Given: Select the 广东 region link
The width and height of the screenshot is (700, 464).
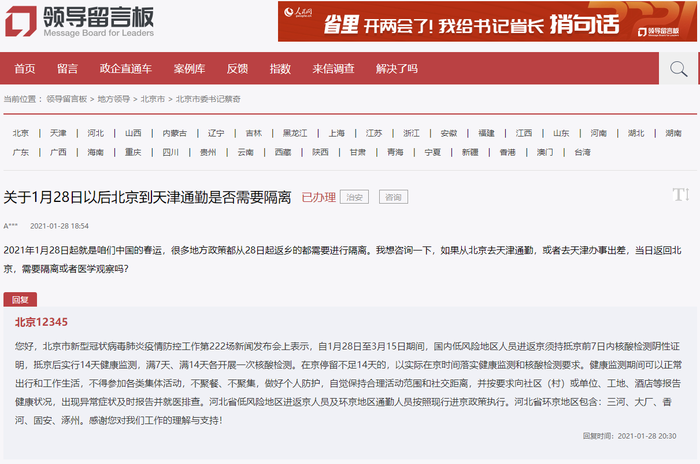Looking at the screenshot, I should [21, 152].
